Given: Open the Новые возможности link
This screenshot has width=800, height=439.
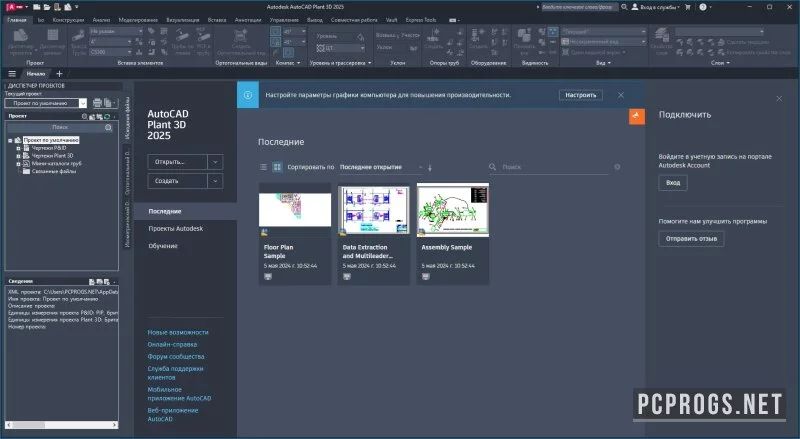Looking at the screenshot, I should tap(178, 332).
